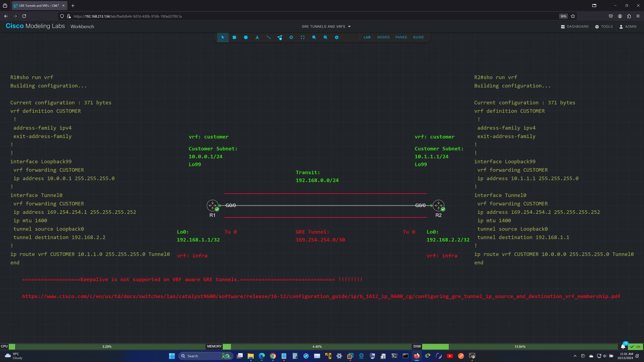Select the R2 Lo0: 192.168.2.2/32 annotation
This screenshot has height=362, width=644.
pyautogui.click(x=448, y=236)
